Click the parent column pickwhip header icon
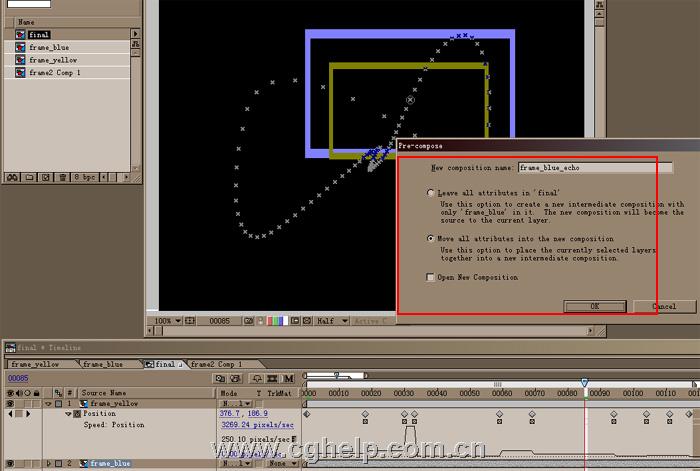This screenshot has width=700, height=471. 58,393
